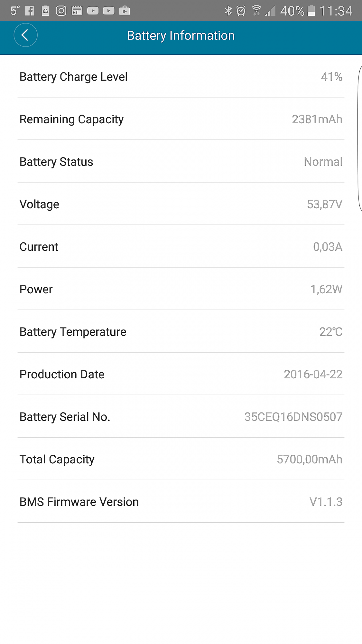The image size is (362, 644).
Task: Select the Remaining Capacity row
Action: 181,119
